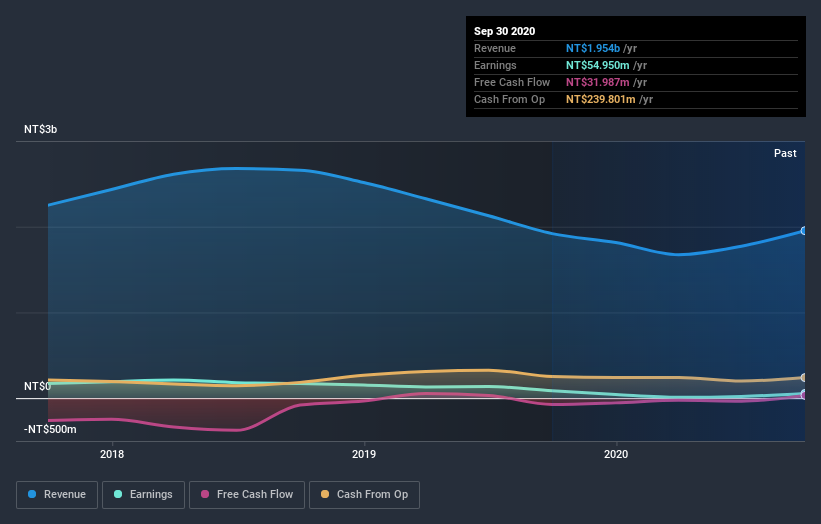This screenshot has height=524, width=821.
Task: Click the Free Cash Flow label in tooltip
Action: 512,82
